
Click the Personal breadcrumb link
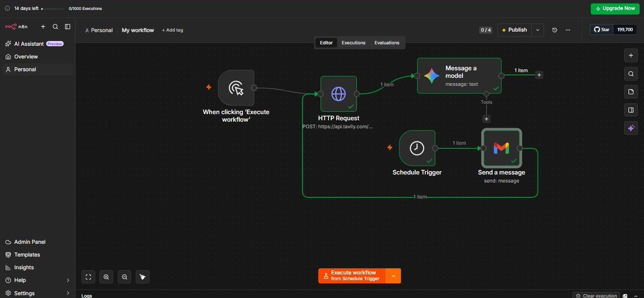[x=99, y=30]
